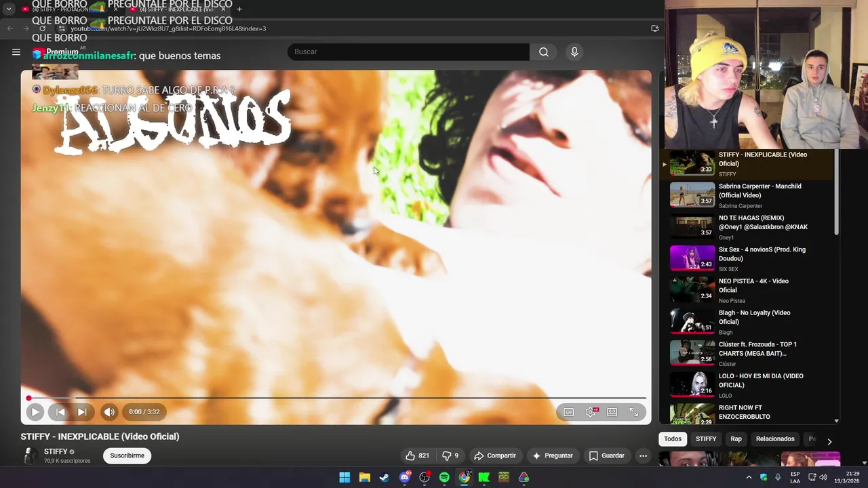Open the browser tab search dropdown
This screenshot has width=868, height=488.
(9, 9)
